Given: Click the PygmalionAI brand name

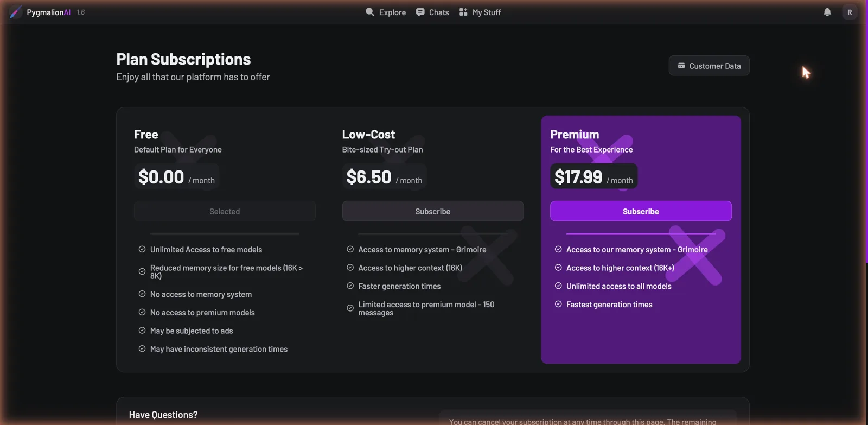Looking at the screenshot, I should (x=48, y=12).
